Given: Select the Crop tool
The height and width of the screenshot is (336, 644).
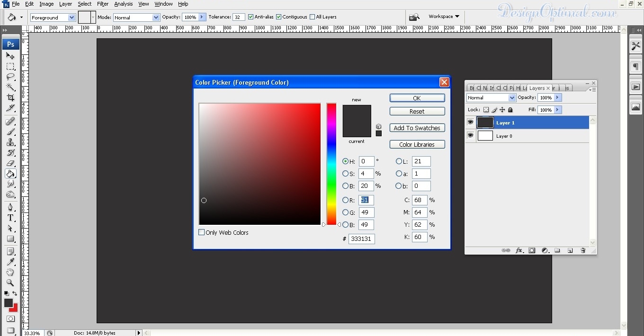Looking at the screenshot, I should 10,97.
